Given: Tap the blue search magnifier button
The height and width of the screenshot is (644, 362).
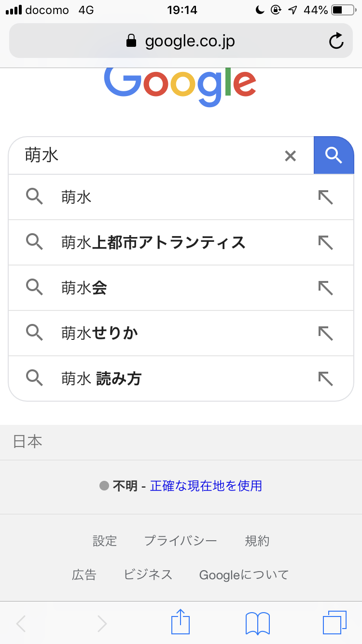Looking at the screenshot, I should pos(334,155).
